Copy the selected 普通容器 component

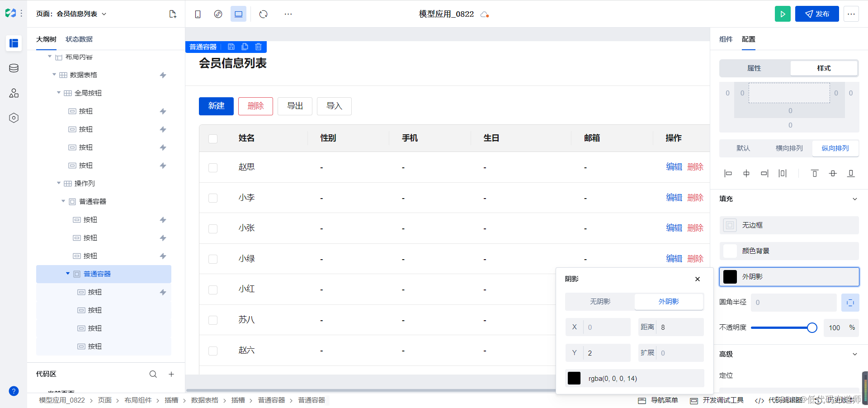(x=245, y=47)
